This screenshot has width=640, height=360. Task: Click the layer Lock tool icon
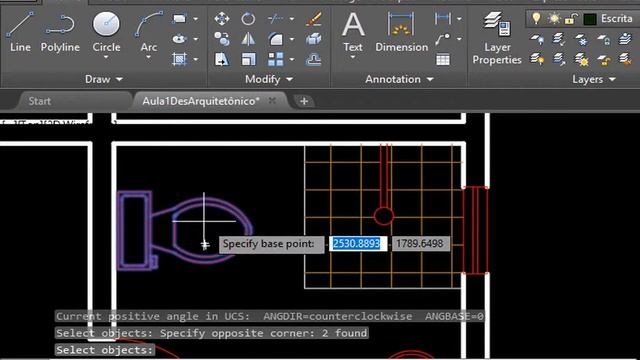pyautogui.click(x=603, y=39)
